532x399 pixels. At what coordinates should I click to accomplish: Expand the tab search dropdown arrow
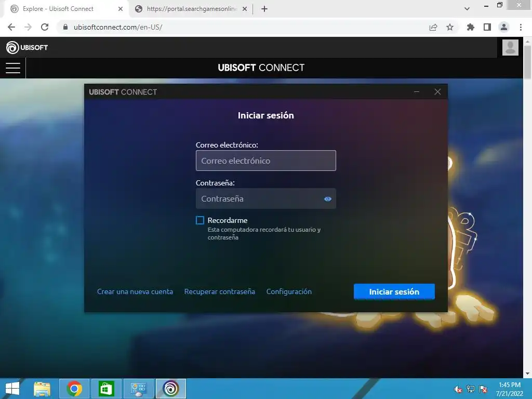[x=467, y=9]
